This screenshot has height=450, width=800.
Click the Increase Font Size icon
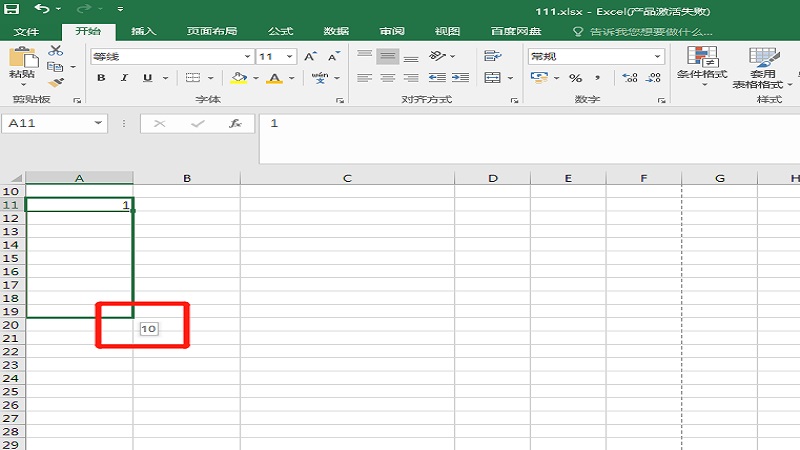pos(310,57)
